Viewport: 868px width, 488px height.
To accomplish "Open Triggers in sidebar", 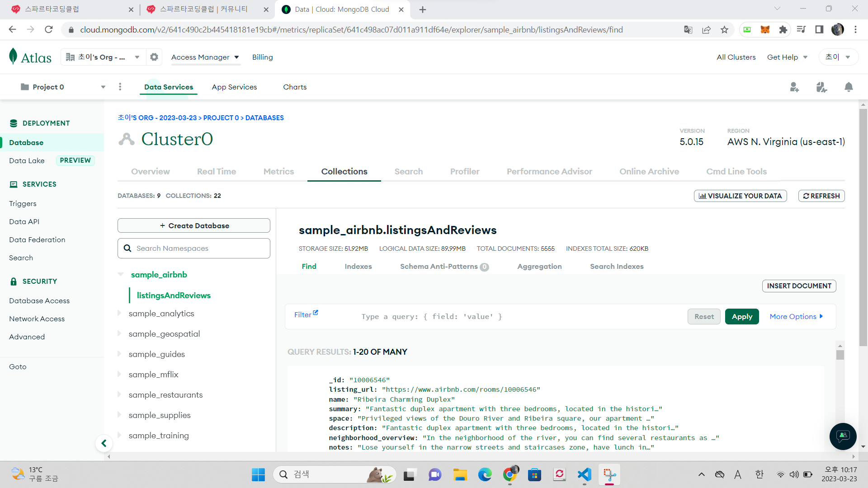I will point(23,204).
